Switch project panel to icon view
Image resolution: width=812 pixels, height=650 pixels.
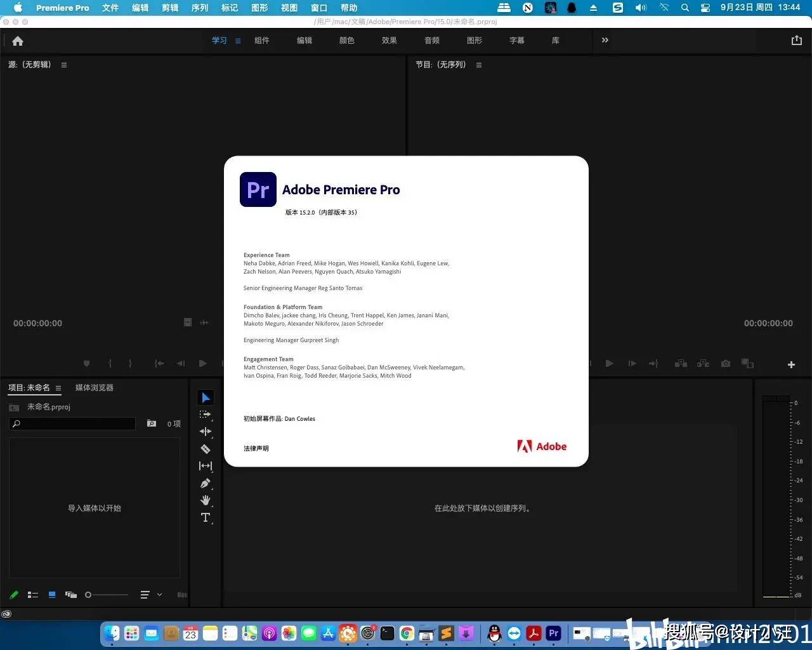click(x=52, y=595)
